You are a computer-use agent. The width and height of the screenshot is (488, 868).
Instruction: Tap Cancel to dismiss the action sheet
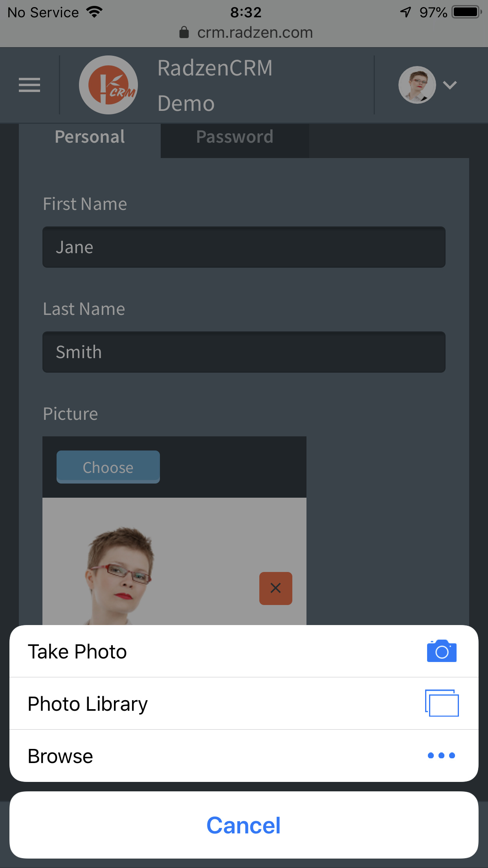coord(244,825)
